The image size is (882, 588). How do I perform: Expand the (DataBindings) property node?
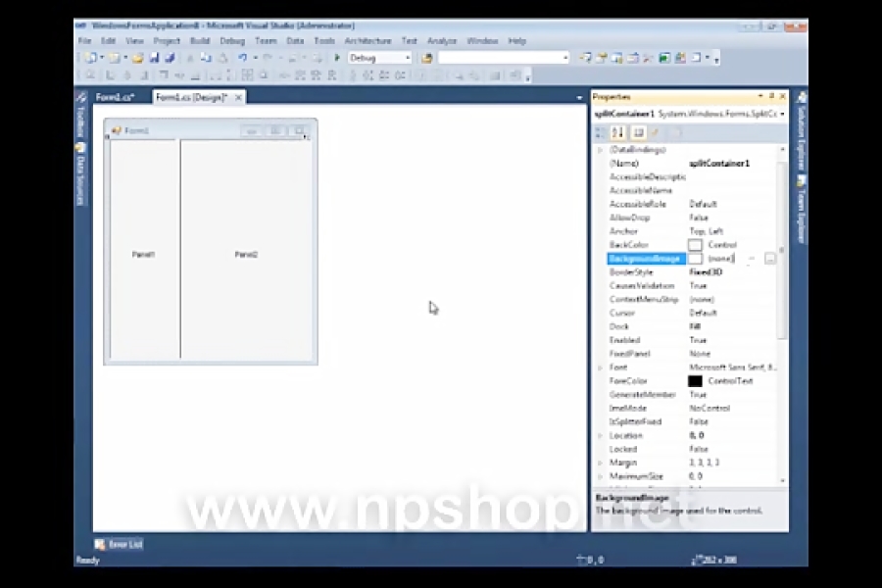600,150
